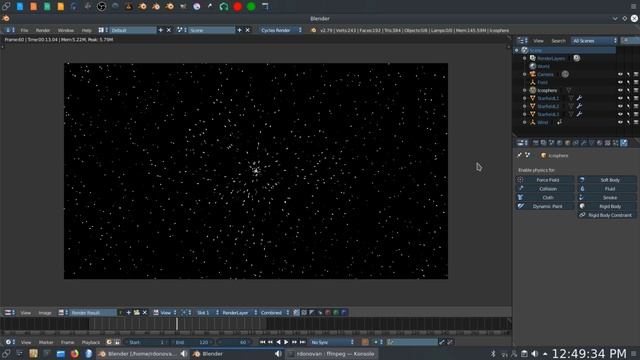This screenshot has height=360, width=640.
Task: Click the green circle launcher icon in the top panel
Action: (251, 6)
